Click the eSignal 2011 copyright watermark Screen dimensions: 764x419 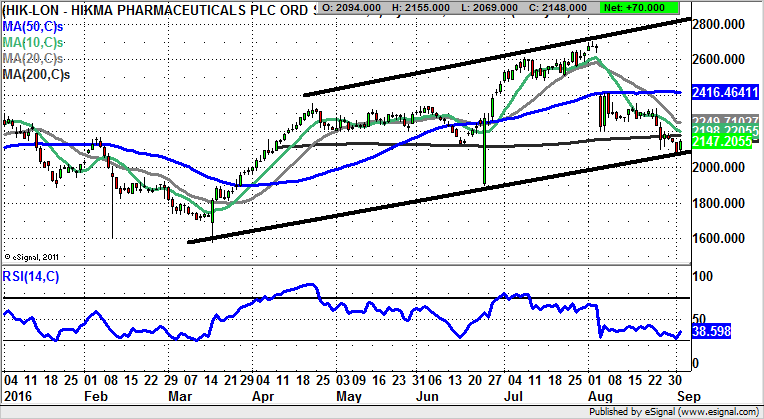click(34, 255)
